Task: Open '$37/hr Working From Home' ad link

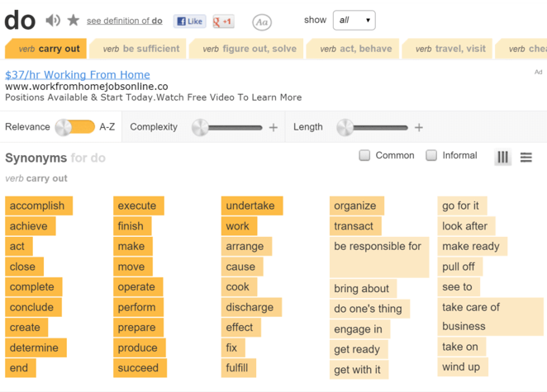Action: (78, 74)
